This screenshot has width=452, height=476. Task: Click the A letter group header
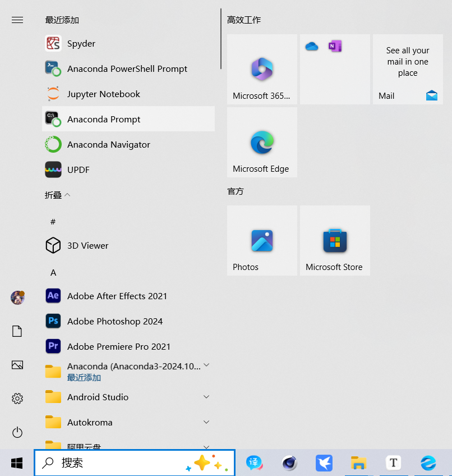coord(53,273)
